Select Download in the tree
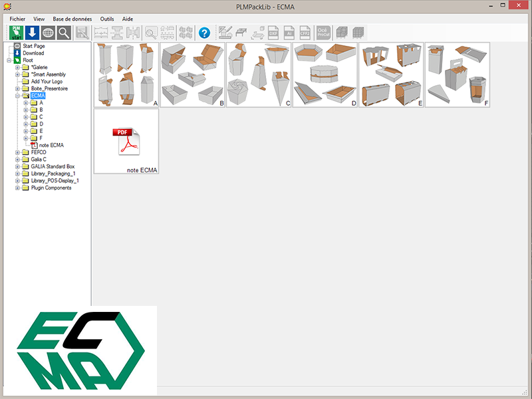The height and width of the screenshot is (399, 532). [33, 53]
